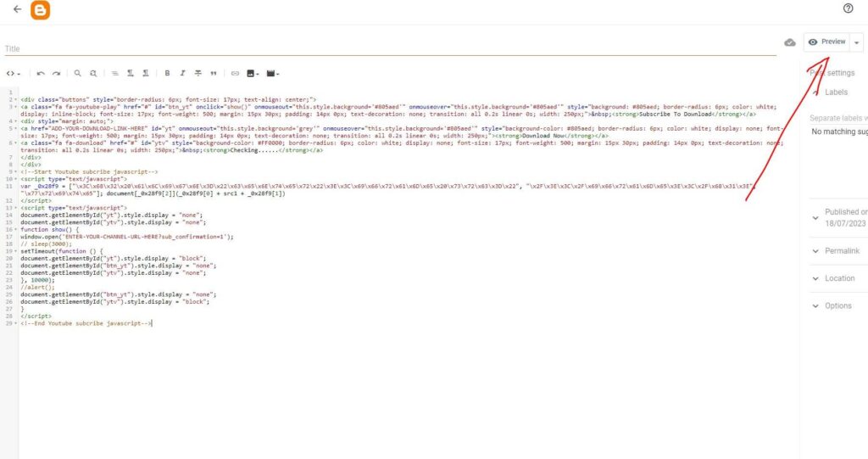Open the search magnifier tool

pos(77,73)
